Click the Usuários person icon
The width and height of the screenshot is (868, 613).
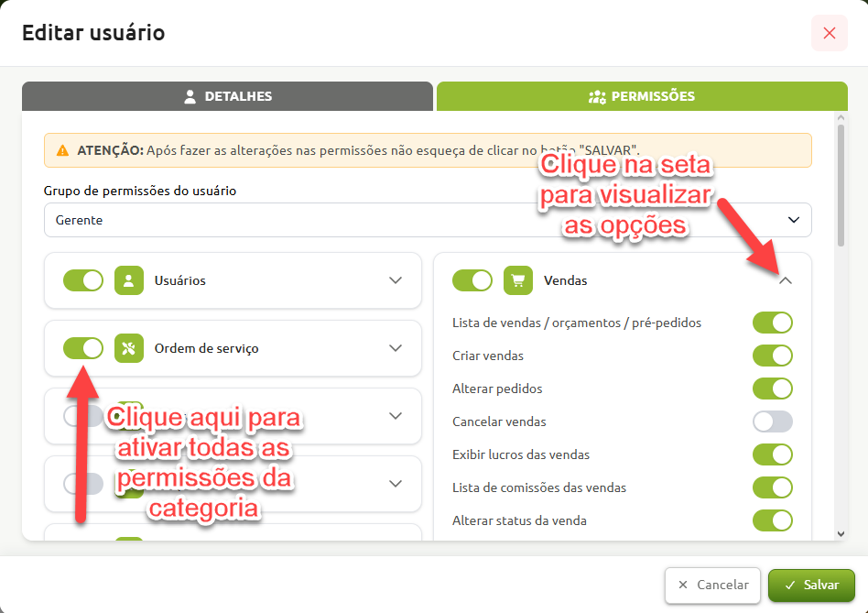coord(129,280)
